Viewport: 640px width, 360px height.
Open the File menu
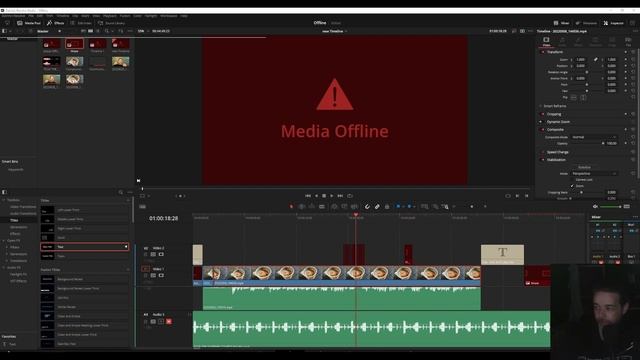pos(31,16)
